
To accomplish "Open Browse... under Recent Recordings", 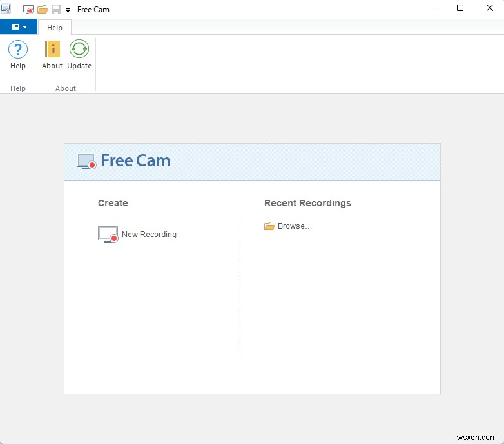I will [x=295, y=226].
